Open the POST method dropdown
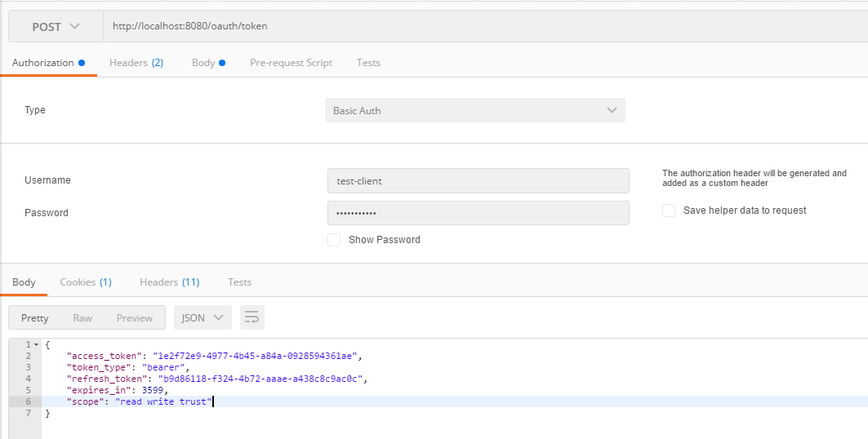This screenshot has width=868, height=439. pos(56,27)
